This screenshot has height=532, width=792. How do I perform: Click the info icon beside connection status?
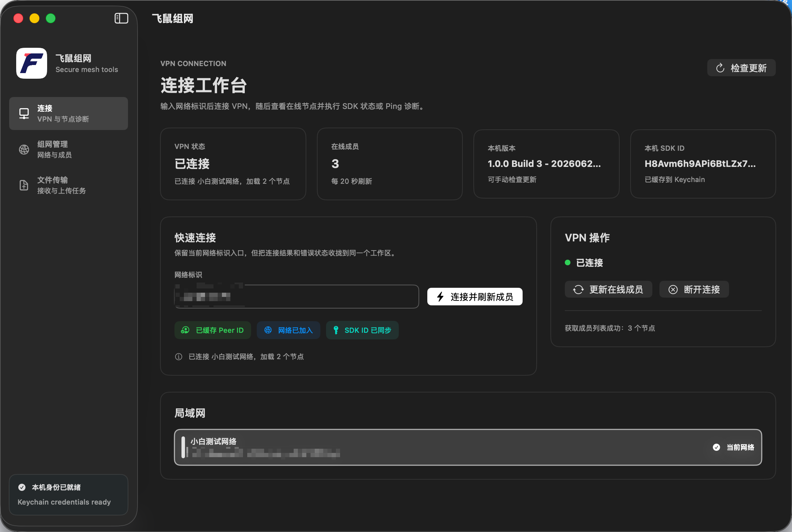pos(179,357)
